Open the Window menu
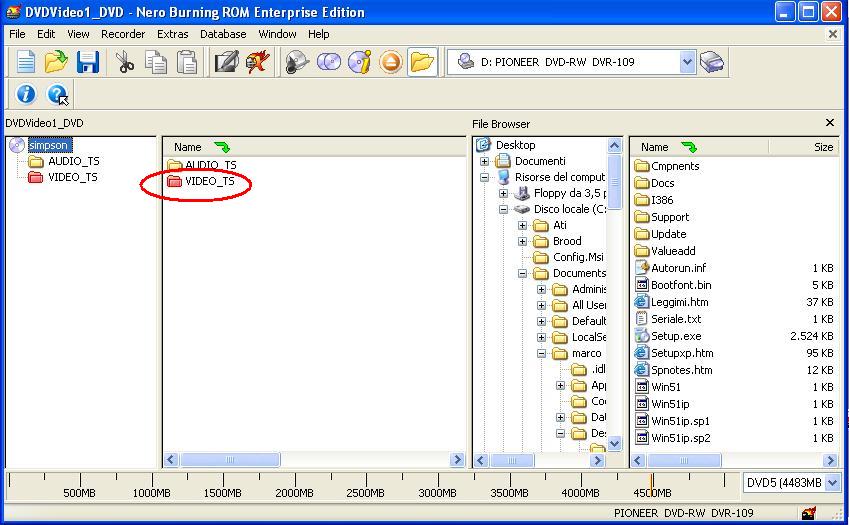 click(x=277, y=34)
